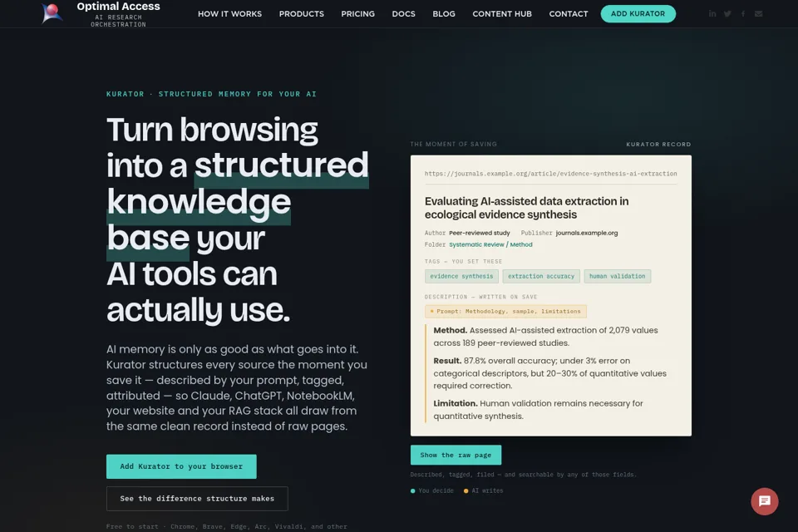
Task: Navigate to Docs
Action: [x=404, y=14]
